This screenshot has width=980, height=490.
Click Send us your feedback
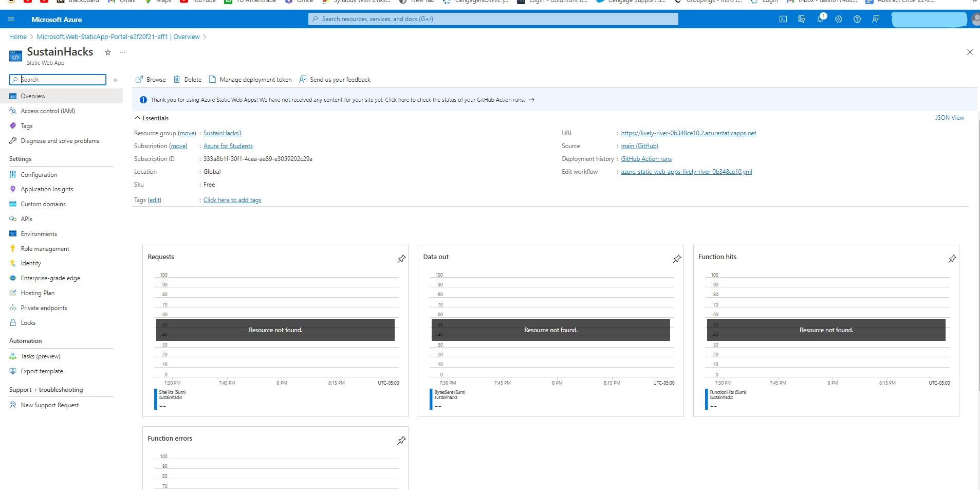coord(335,80)
